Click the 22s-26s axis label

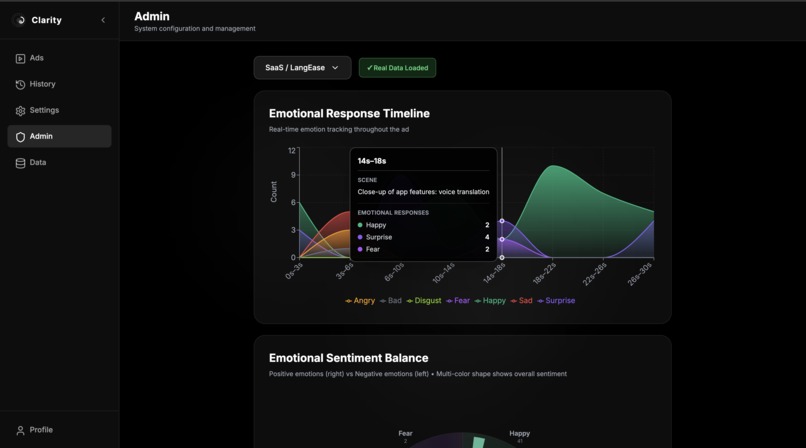595,273
